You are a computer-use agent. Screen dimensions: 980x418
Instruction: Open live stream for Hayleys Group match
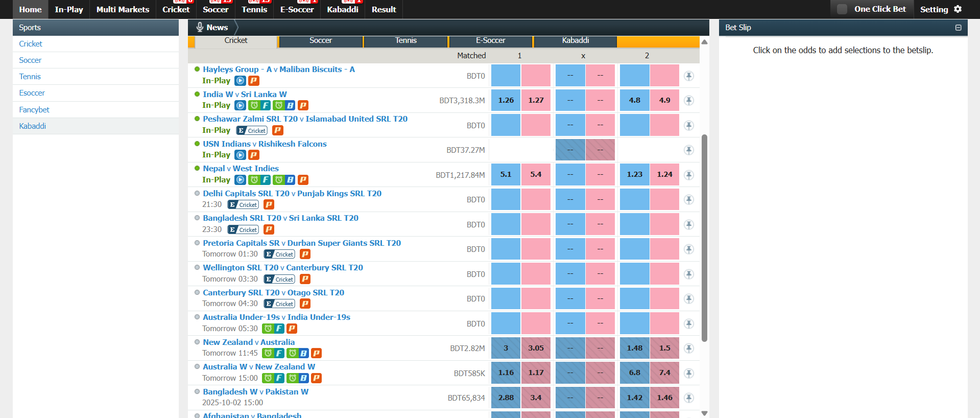click(x=240, y=81)
